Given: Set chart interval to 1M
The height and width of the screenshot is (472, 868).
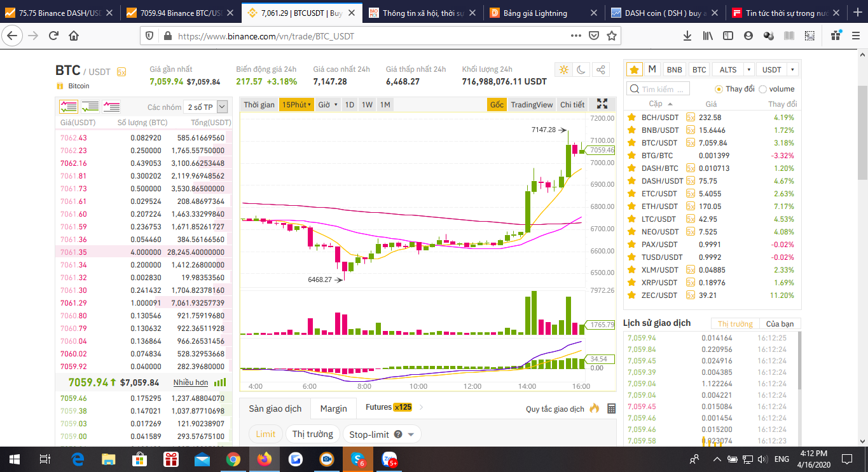Looking at the screenshot, I should (x=385, y=104).
